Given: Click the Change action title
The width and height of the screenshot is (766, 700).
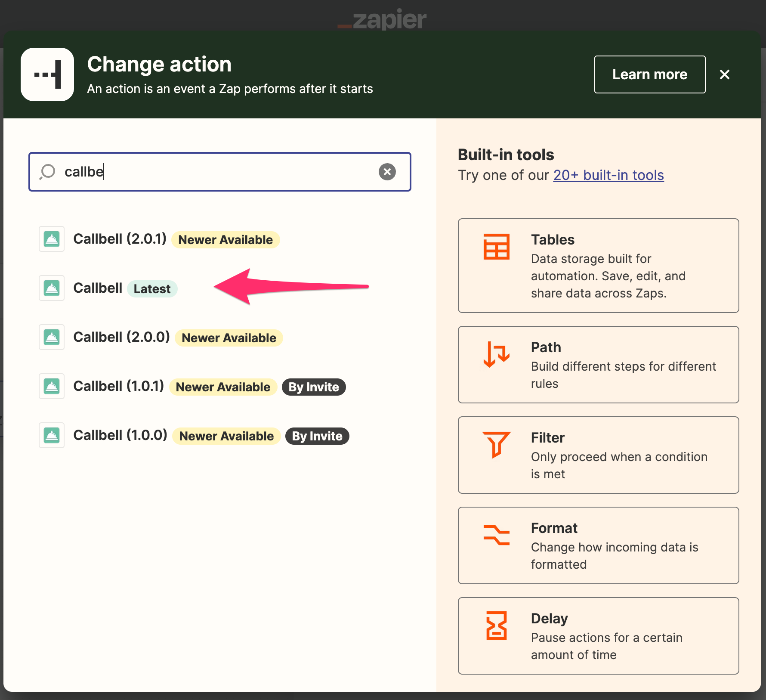Looking at the screenshot, I should (159, 64).
